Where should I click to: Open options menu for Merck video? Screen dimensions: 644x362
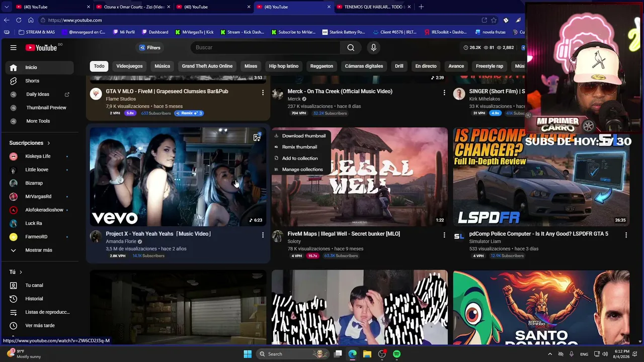444,93
